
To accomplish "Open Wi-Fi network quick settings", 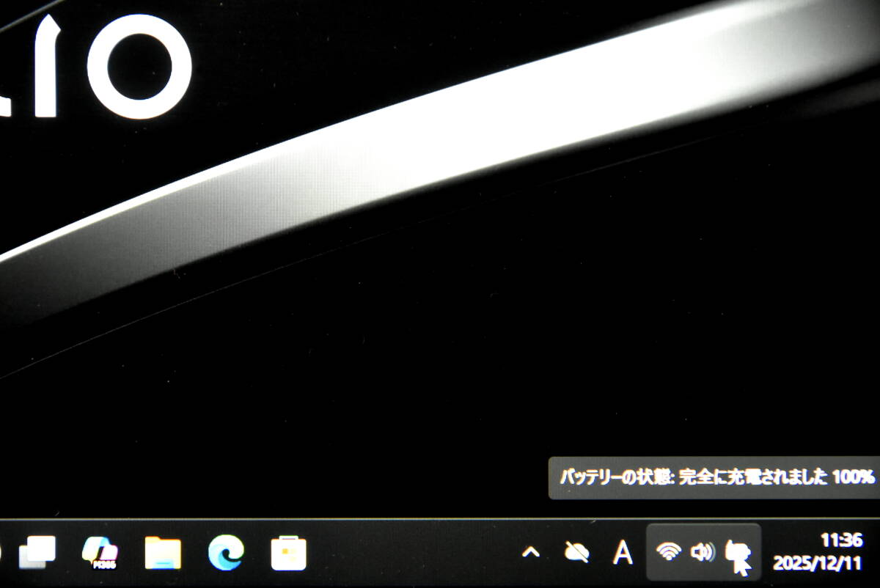I will pyautogui.click(x=668, y=551).
